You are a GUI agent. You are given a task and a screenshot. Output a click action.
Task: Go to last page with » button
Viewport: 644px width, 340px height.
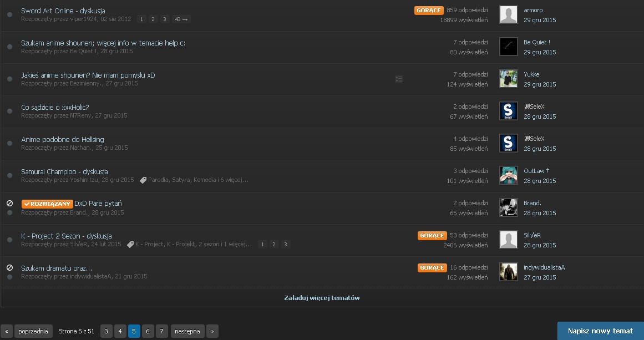tap(212, 331)
